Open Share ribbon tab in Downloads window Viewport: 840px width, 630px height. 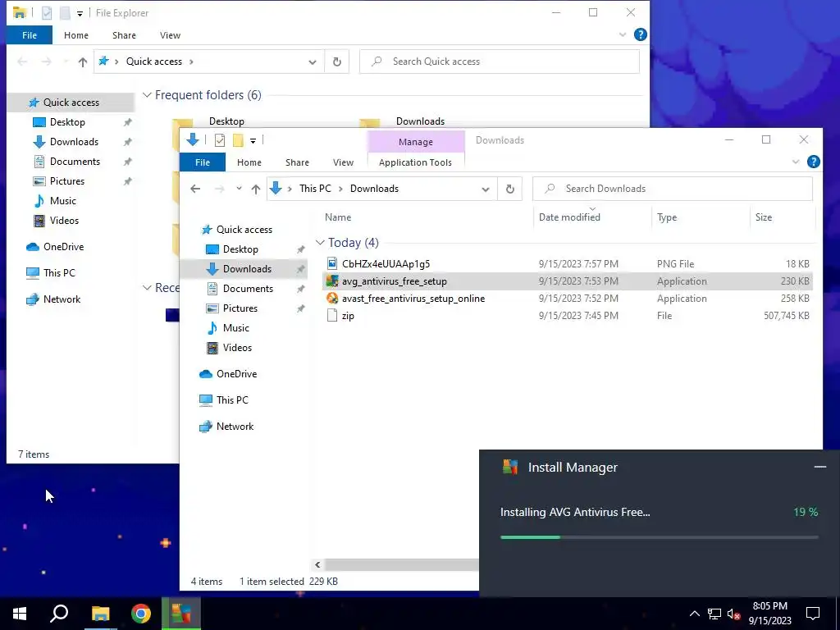[297, 162]
